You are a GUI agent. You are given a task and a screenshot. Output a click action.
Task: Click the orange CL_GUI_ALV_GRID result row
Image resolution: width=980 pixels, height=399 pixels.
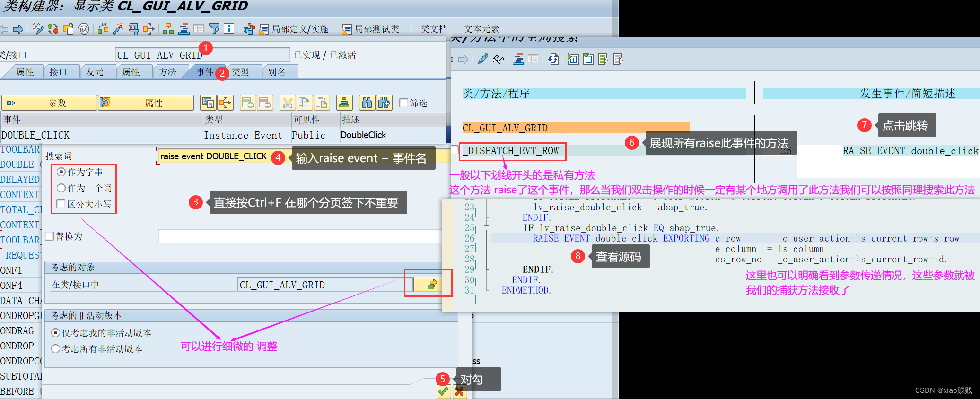tap(576, 128)
